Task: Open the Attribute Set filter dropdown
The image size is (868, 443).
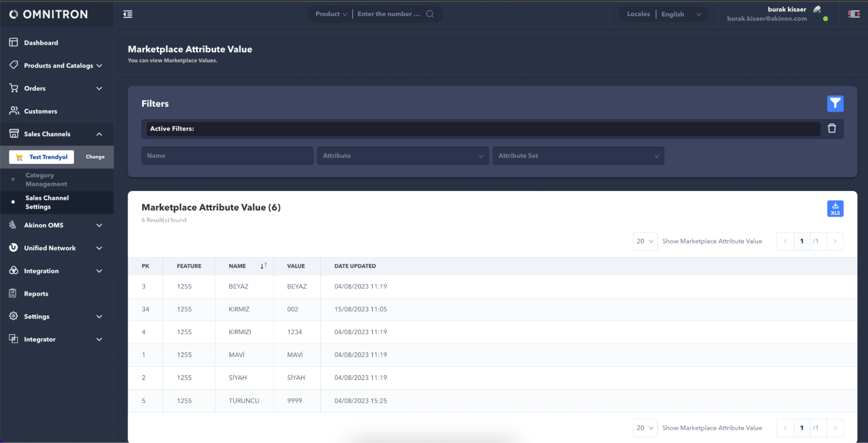Action: [578, 156]
